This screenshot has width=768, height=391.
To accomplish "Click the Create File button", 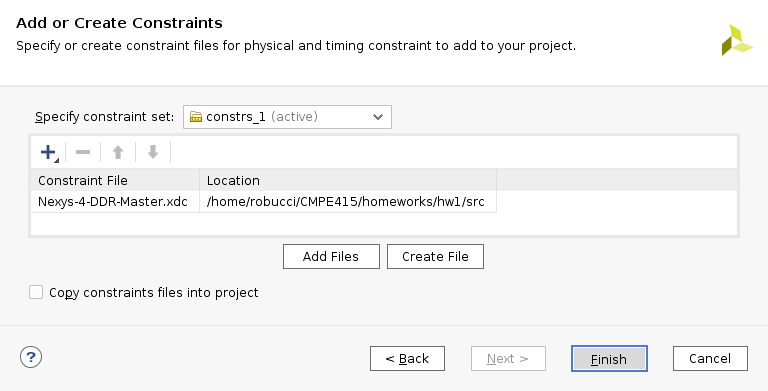I will (x=435, y=256).
